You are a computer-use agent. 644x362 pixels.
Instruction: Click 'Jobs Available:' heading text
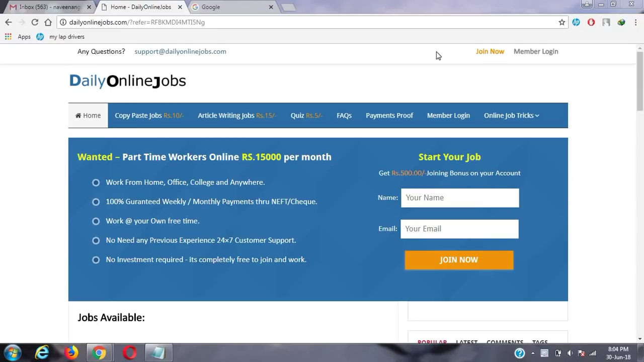coord(111,318)
